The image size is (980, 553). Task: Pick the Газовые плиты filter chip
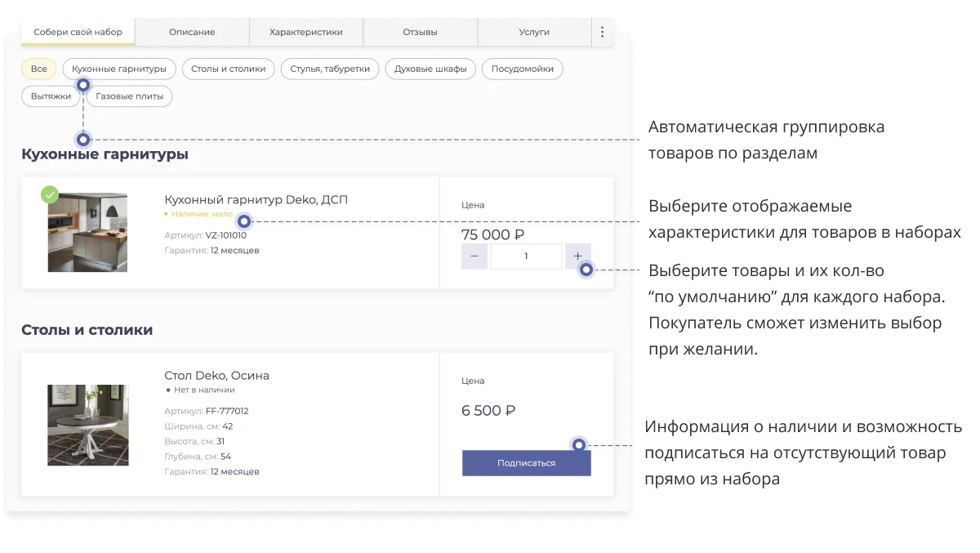[129, 96]
